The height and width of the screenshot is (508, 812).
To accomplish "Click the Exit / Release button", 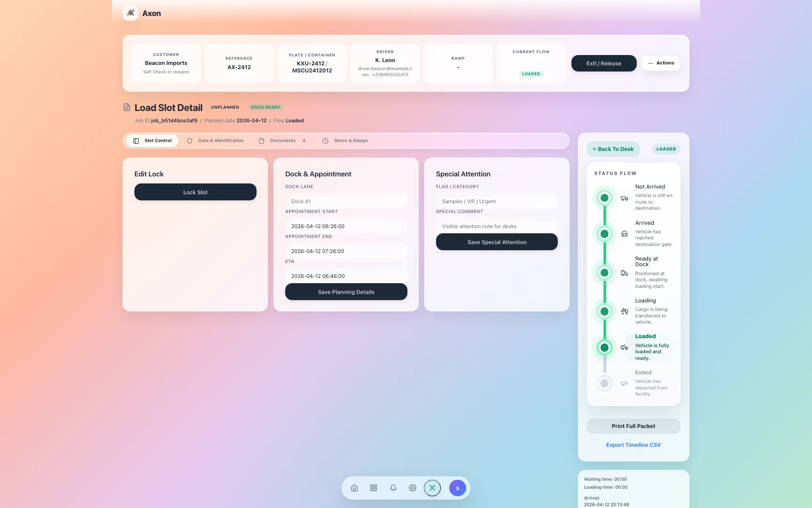I will tap(604, 63).
